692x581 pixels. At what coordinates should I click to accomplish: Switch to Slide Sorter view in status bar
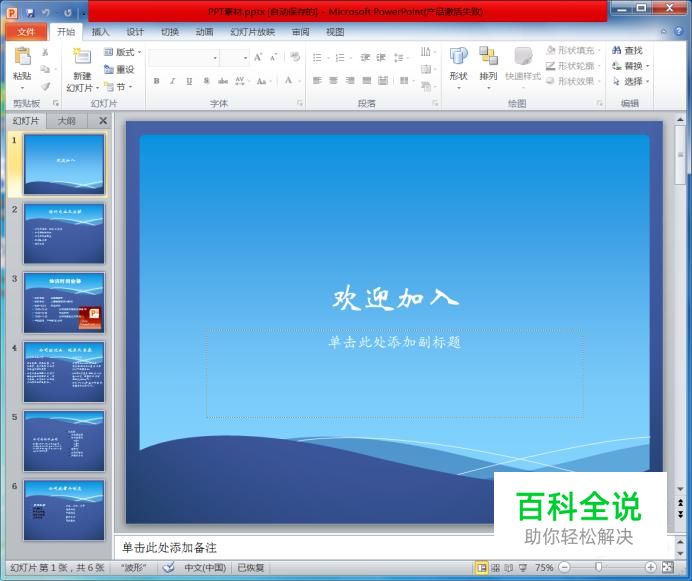click(x=496, y=568)
